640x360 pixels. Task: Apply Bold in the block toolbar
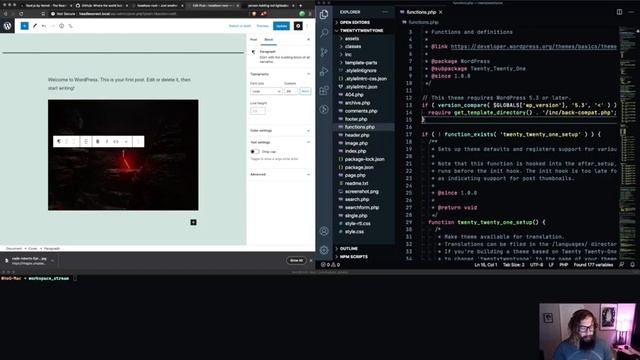(98, 141)
